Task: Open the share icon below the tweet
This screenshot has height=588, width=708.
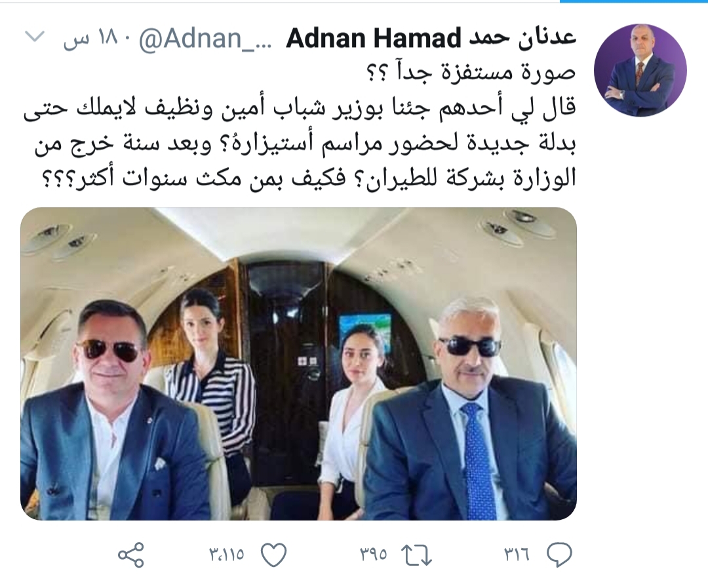Action: point(131,555)
